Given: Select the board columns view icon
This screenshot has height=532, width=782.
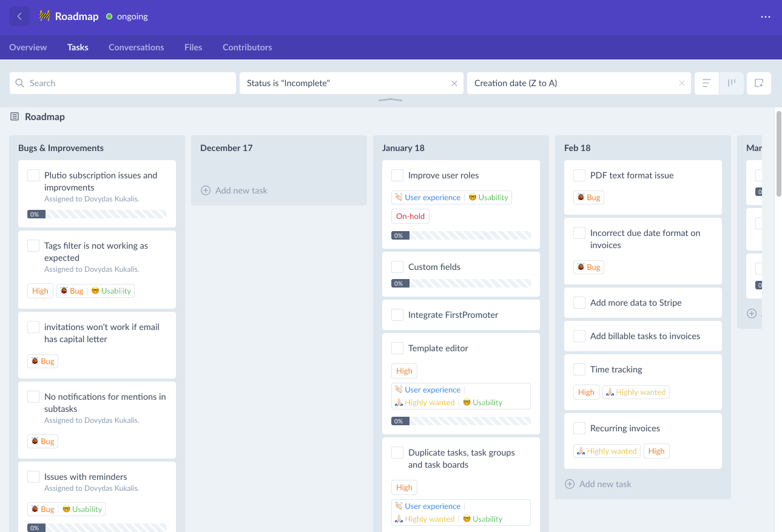Looking at the screenshot, I should 732,82.
